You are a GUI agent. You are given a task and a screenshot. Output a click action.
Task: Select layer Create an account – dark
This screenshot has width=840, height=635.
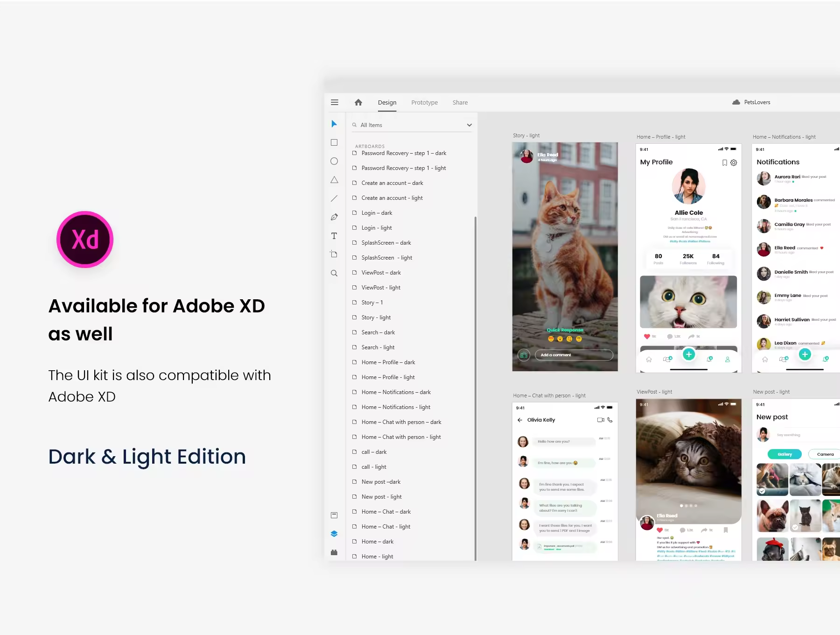click(x=392, y=183)
